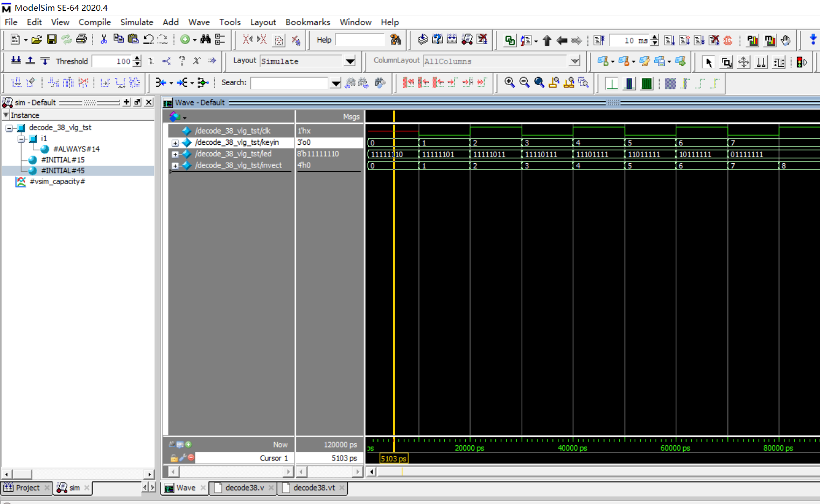Open the Simulate menu
Viewport: 820px width, 504px height.
coord(137,22)
